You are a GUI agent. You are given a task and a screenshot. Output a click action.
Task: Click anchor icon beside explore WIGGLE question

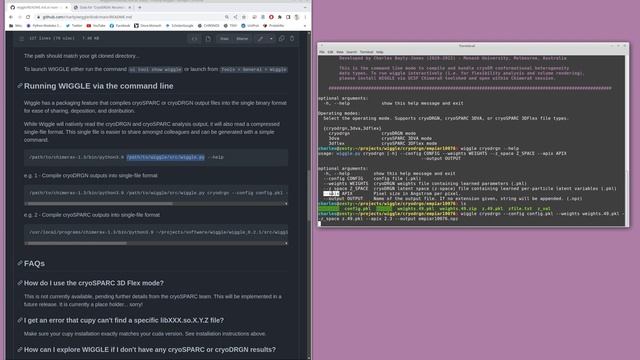[x=20, y=349]
